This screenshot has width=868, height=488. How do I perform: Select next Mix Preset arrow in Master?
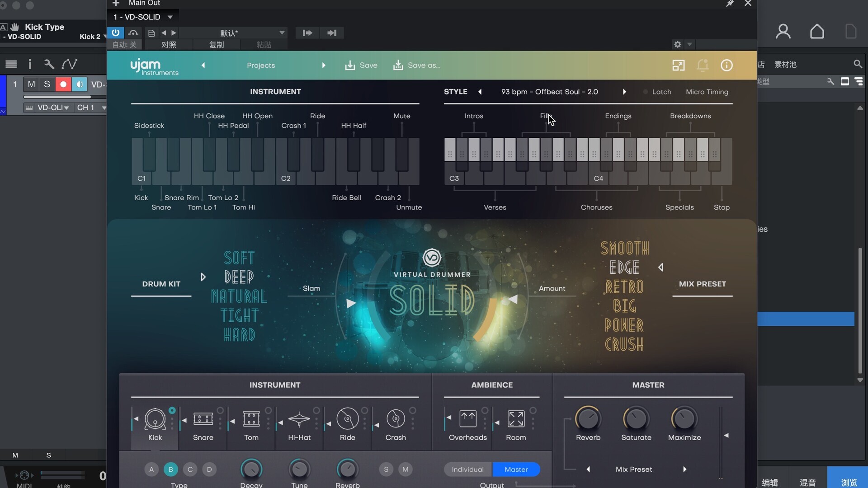(684, 469)
